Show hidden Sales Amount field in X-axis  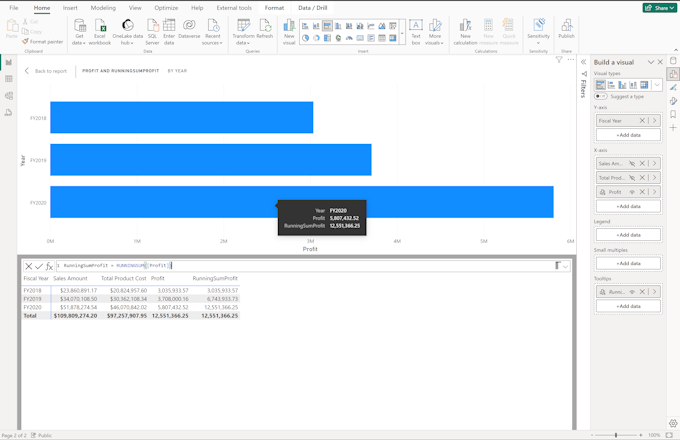tap(632, 163)
